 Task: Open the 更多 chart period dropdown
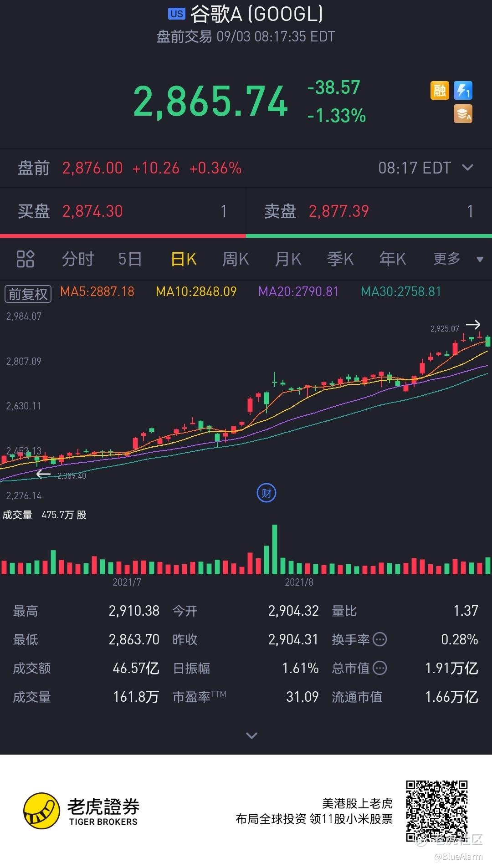point(458,259)
